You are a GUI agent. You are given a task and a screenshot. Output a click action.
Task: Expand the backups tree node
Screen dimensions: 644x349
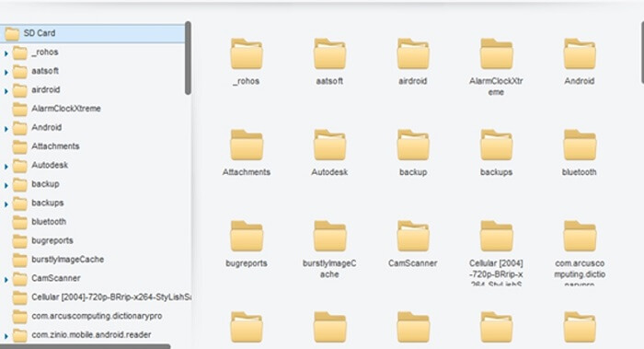tap(6, 204)
